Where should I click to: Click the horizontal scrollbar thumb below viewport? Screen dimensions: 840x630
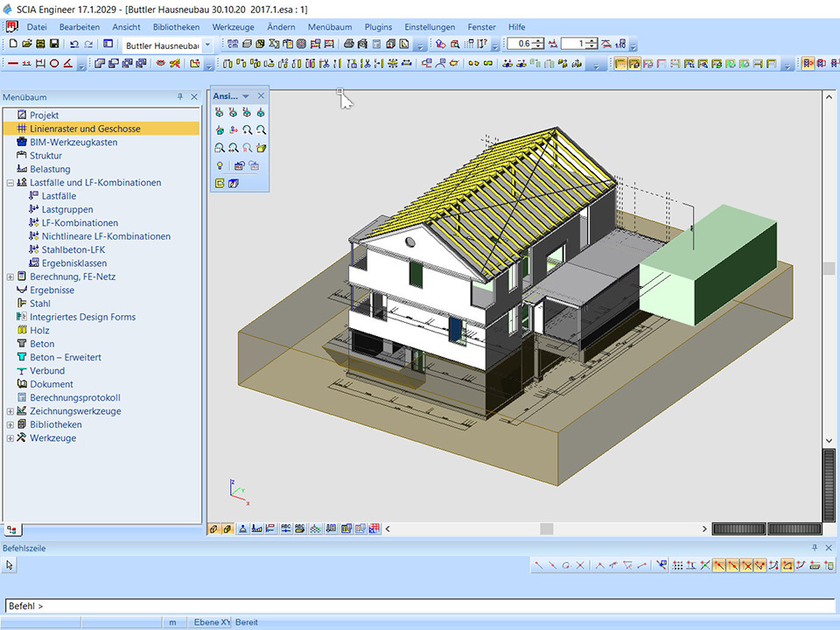[x=546, y=528]
